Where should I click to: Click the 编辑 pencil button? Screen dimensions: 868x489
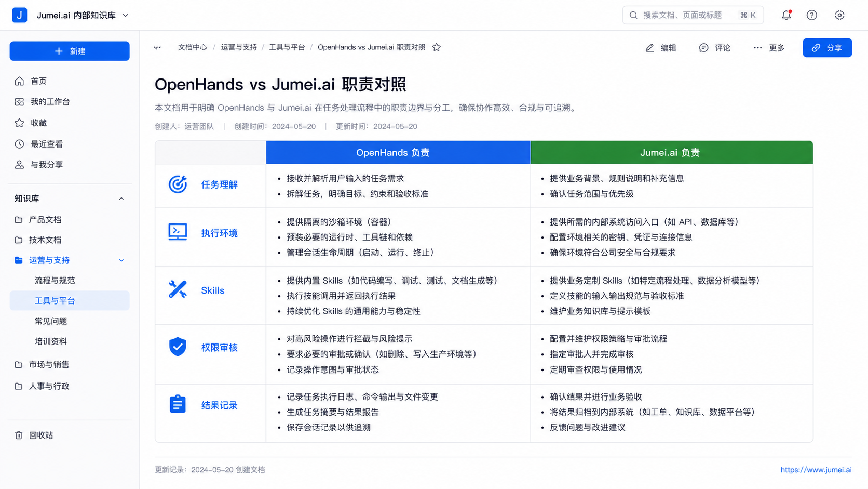pos(661,48)
